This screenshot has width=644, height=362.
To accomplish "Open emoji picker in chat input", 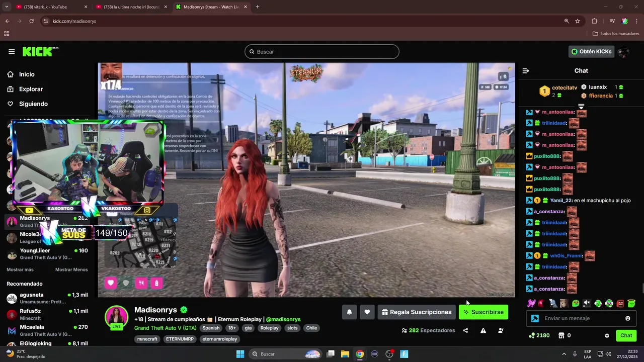I will click(628, 318).
